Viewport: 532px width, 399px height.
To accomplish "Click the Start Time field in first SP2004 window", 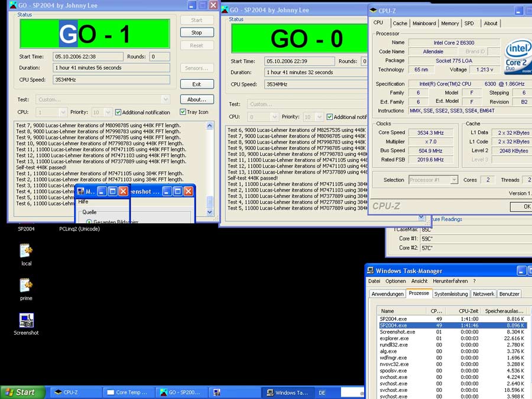I will (88, 56).
